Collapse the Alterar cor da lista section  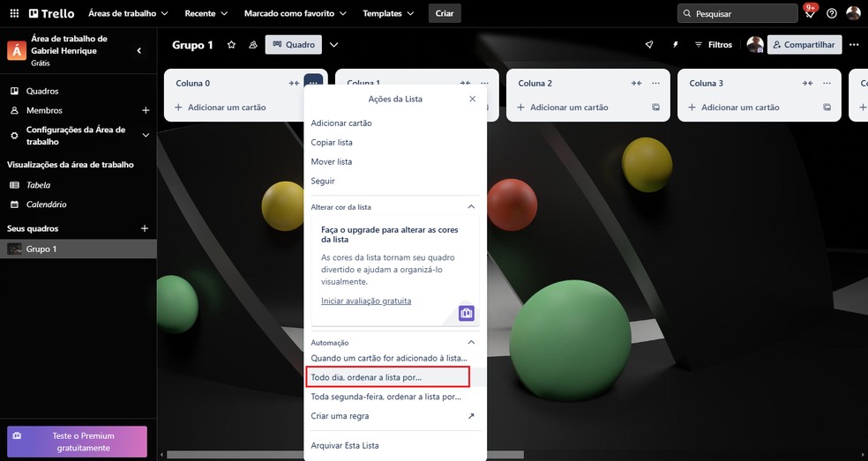click(471, 206)
